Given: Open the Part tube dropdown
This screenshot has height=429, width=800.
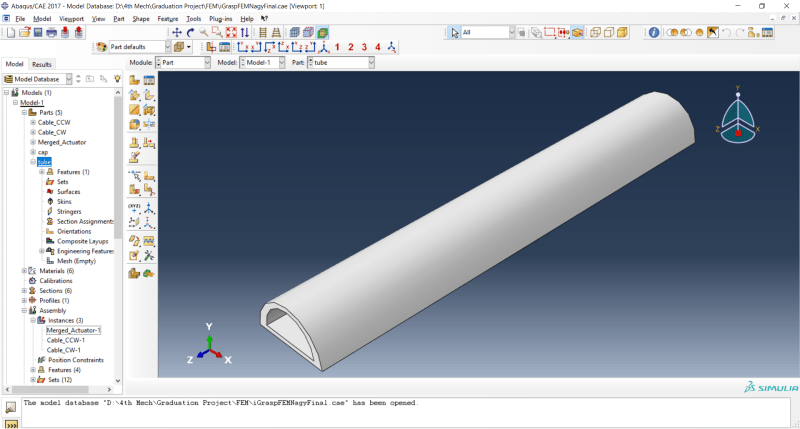Looking at the screenshot, I should [371, 63].
